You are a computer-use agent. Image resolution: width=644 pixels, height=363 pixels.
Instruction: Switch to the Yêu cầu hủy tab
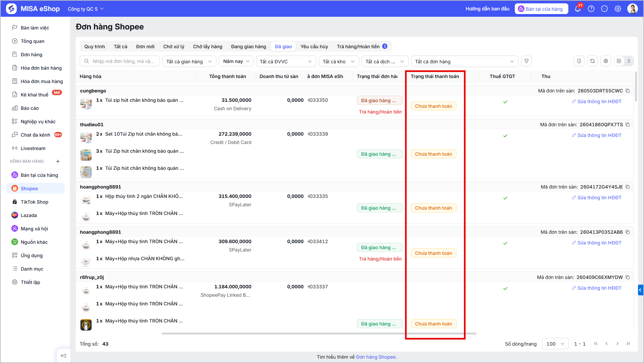coord(314,47)
